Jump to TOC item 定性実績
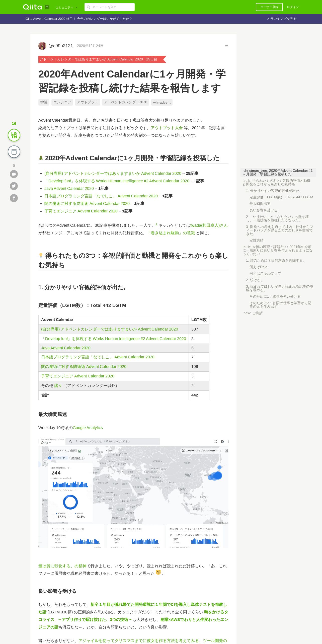The image size is (322, 644). [256, 240]
